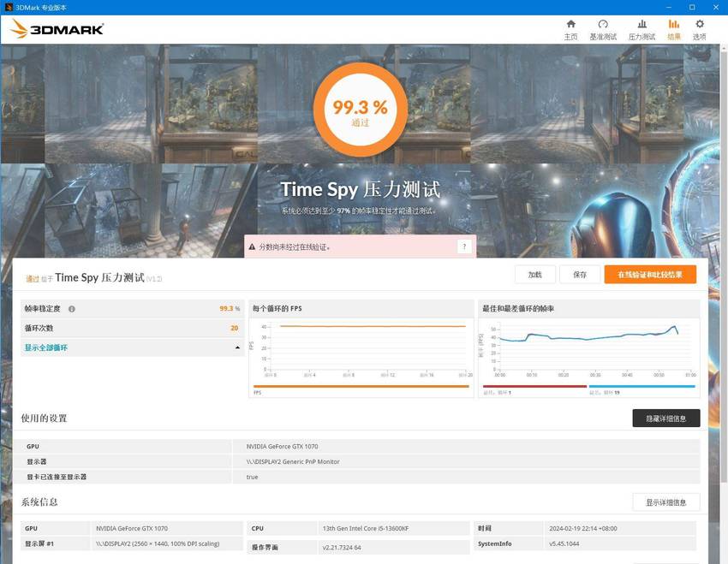728x564 pixels.
Task: Click the info icon next to 帧率稳定度
Action: pyautogui.click(x=71, y=309)
